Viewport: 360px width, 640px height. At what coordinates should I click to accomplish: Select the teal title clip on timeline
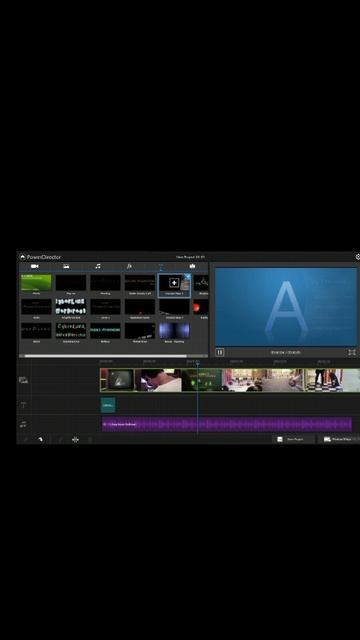pos(108,405)
